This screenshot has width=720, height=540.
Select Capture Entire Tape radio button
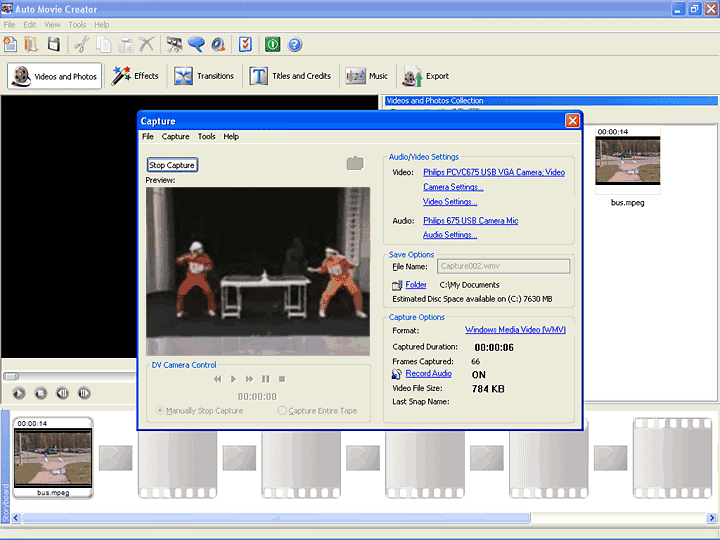click(x=283, y=410)
